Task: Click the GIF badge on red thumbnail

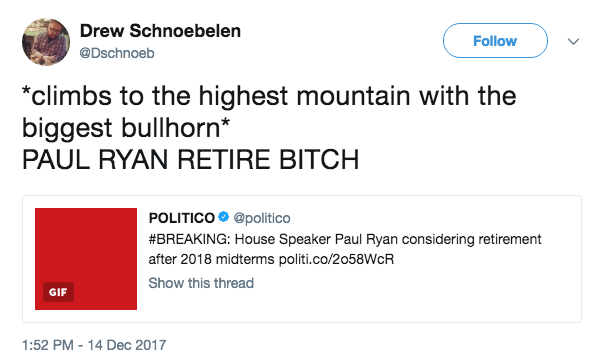Action: click(x=58, y=292)
